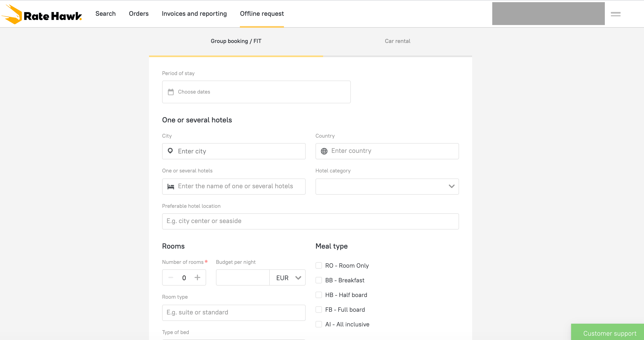The image size is (644, 340).
Task: Decrease number of rooms with minus icon
Action: coord(171,277)
